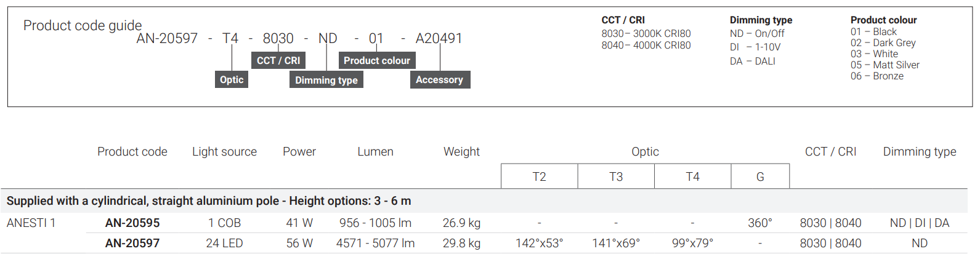Select the 360° optic value cell
Viewport: 980px width, 262px height.
760,223
